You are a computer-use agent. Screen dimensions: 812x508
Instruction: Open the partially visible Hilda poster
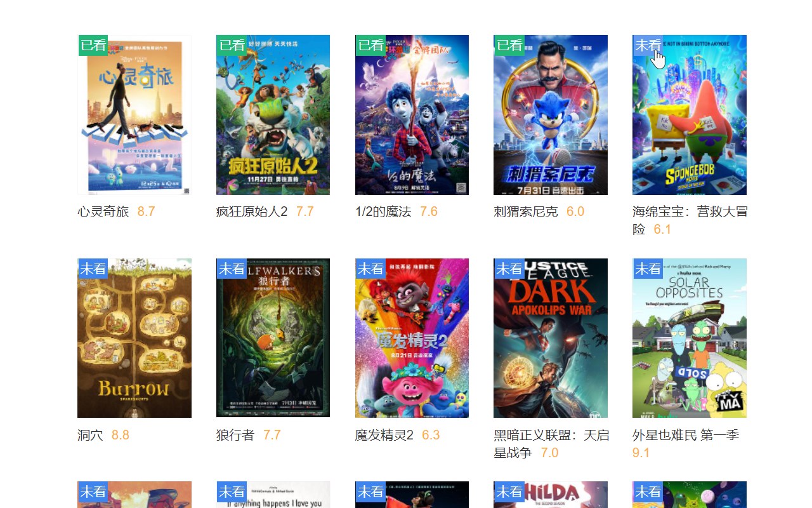551,495
